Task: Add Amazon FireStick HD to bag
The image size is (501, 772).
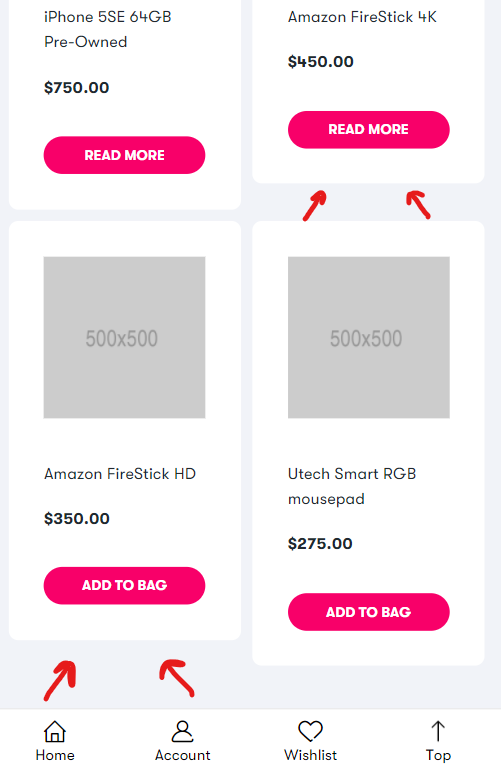Action: tap(125, 585)
